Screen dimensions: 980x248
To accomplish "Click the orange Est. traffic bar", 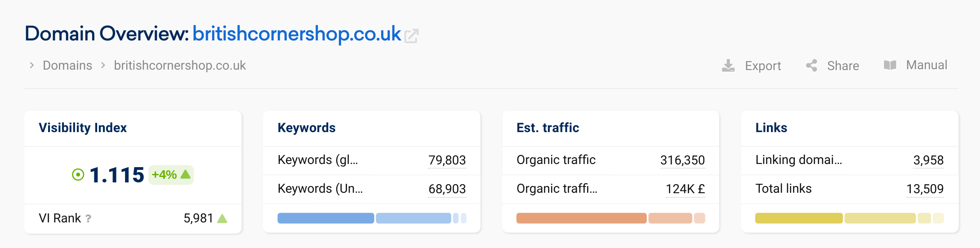I will (x=610, y=218).
